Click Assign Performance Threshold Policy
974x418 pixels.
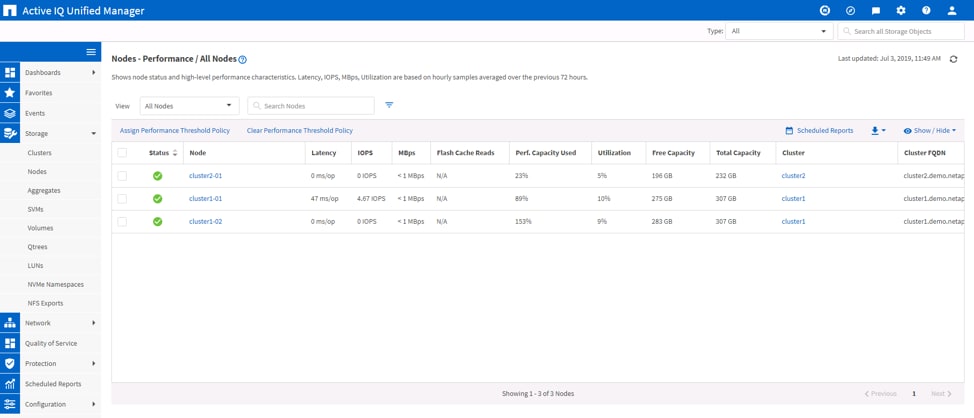(x=175, y=131)
